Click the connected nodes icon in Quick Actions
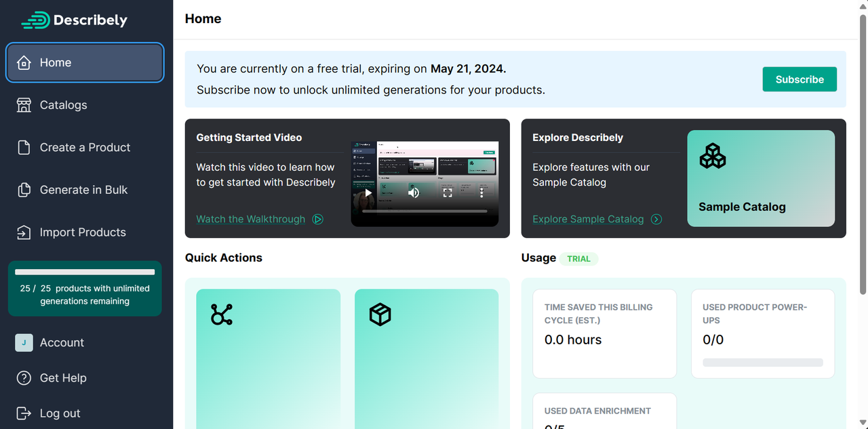Viewport: 868px width, 429px height. pyautogui.click(x=222, y=314)
